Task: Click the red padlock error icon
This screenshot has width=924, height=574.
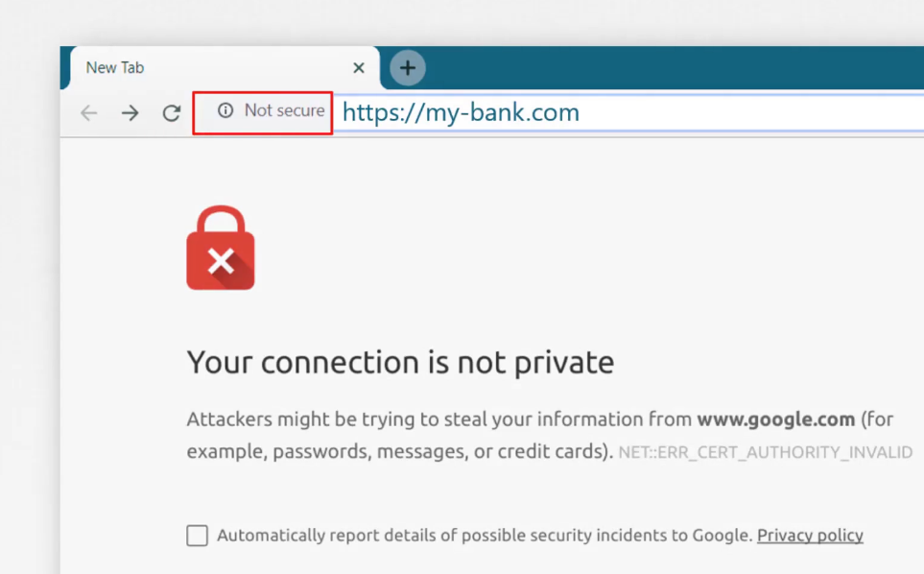Action: pos(221,248)
